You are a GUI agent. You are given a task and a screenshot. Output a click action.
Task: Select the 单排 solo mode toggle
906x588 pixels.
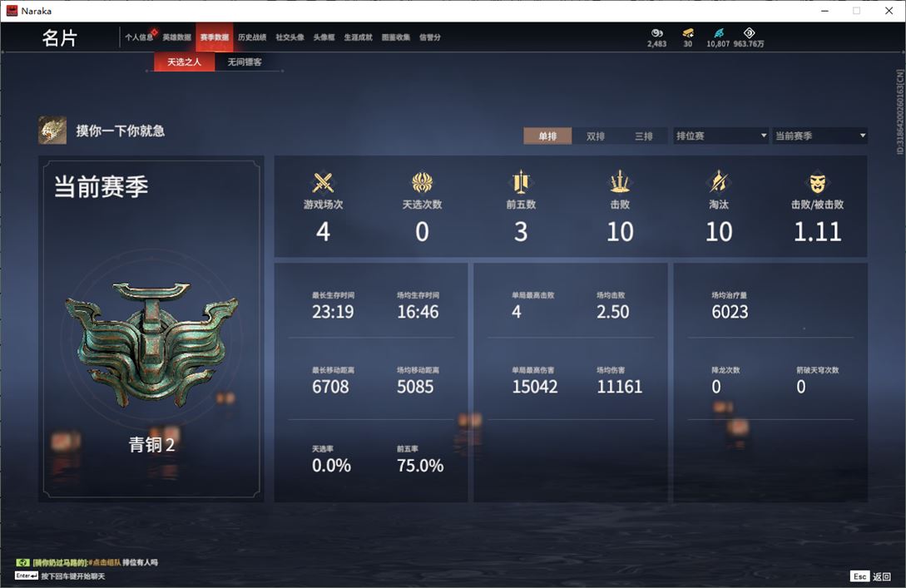pyautogui.click(x=547, y=136)
